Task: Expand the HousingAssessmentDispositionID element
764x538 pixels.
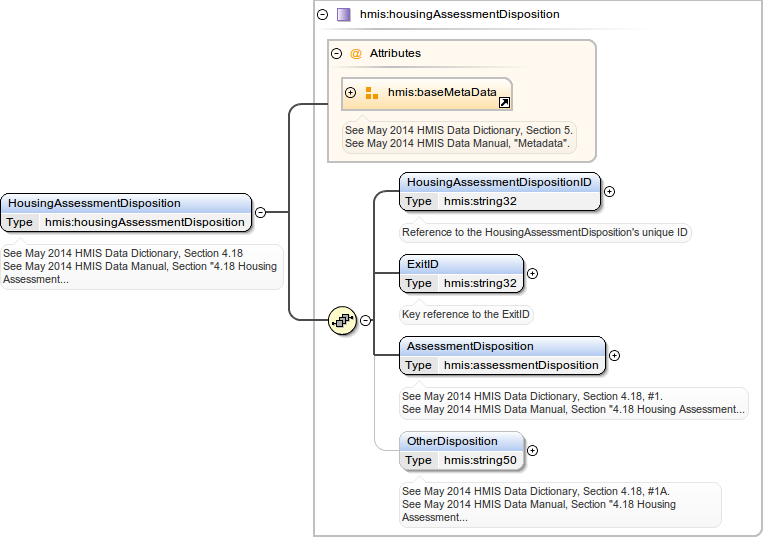Action: coord(609,192)
